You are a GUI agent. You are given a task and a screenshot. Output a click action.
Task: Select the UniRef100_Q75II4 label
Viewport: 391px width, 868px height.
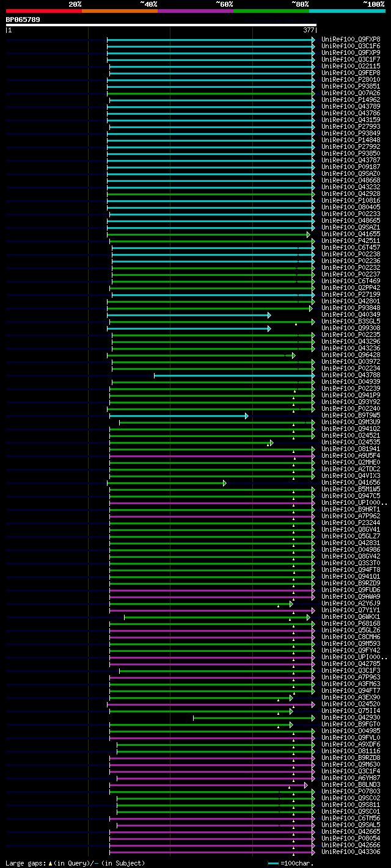(x=351, y=711)
